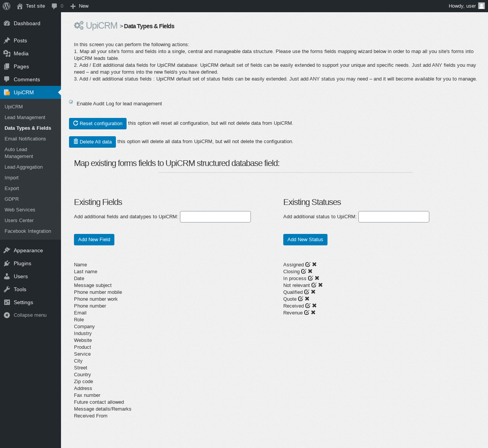Open Lead Aggregation page
The height and width of the screenshot is (448, 488).
pos(30,167)
